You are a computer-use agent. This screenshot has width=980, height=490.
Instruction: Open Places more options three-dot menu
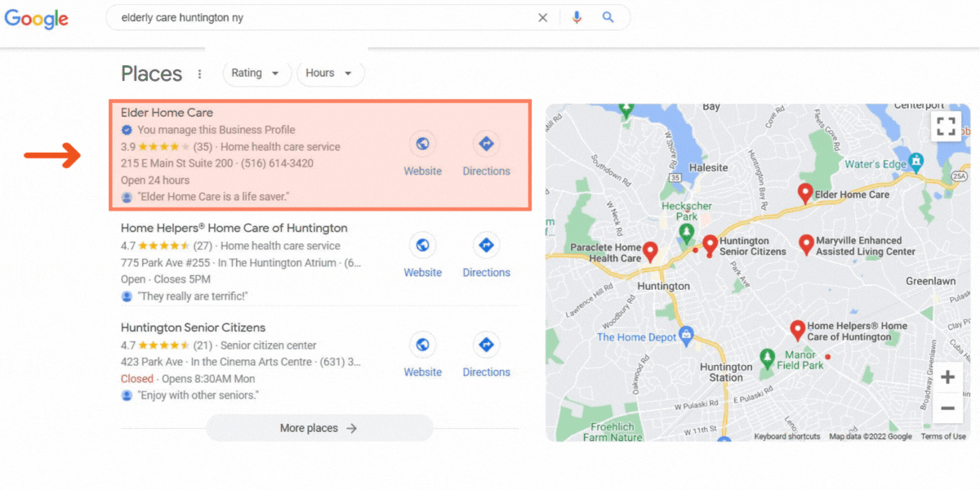200,74
